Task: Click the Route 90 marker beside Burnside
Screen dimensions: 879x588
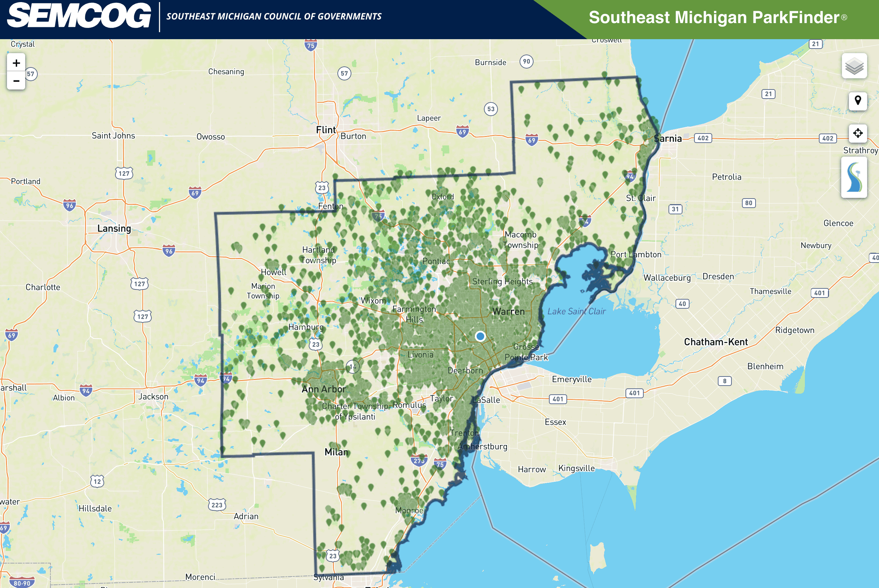Action: [x=526, y=62]
